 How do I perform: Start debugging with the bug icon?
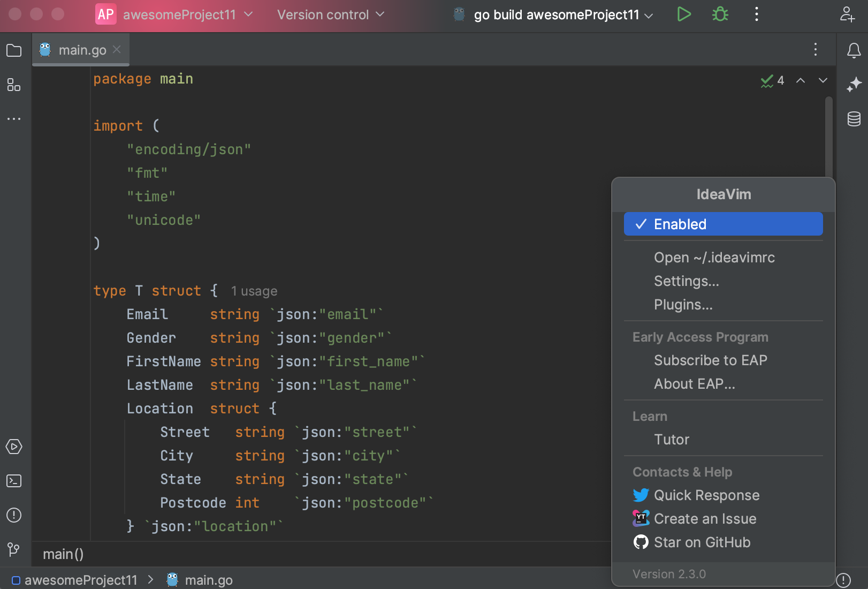click(719, 14)
